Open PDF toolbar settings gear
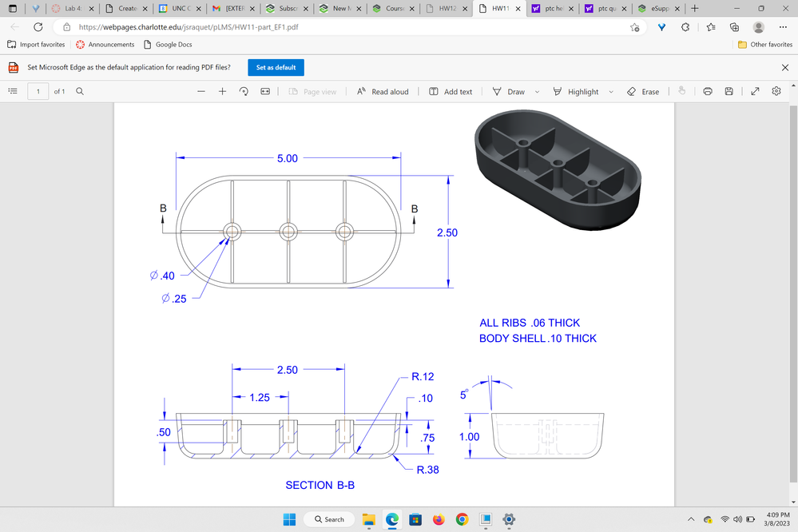This screenshot has width=798, height=532. tap(776, 91)
